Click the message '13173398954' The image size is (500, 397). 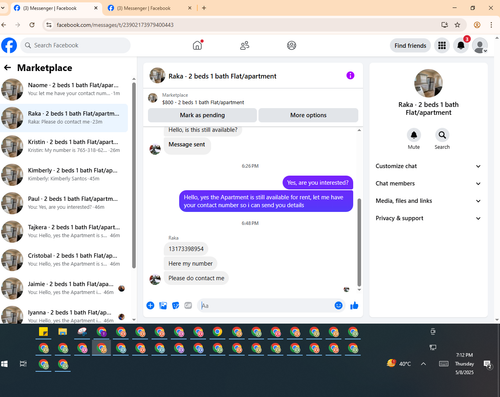click(x=186, y=249)
